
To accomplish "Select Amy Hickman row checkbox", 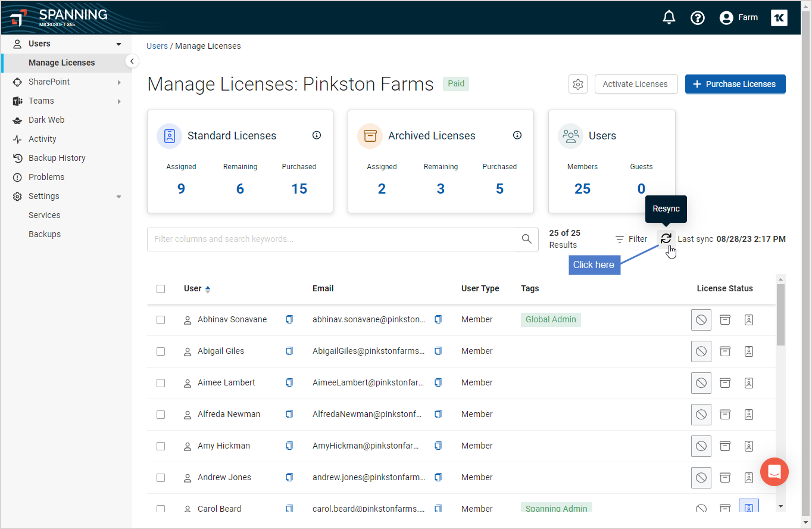I will [161, 446].
